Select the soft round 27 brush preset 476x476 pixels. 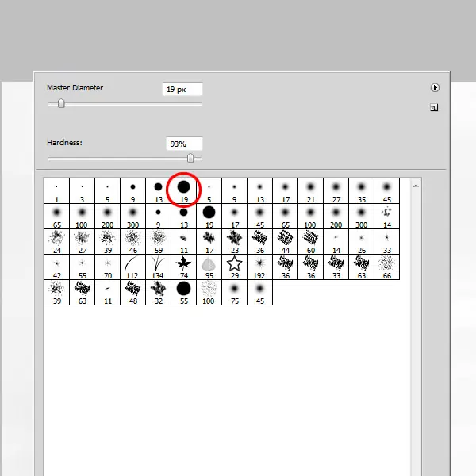336,191
